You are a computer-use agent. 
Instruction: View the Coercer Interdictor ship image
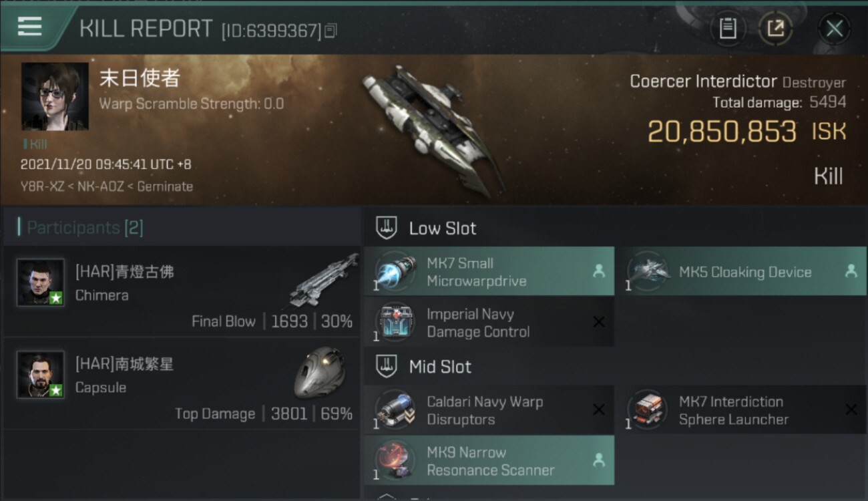click(431, 130)
